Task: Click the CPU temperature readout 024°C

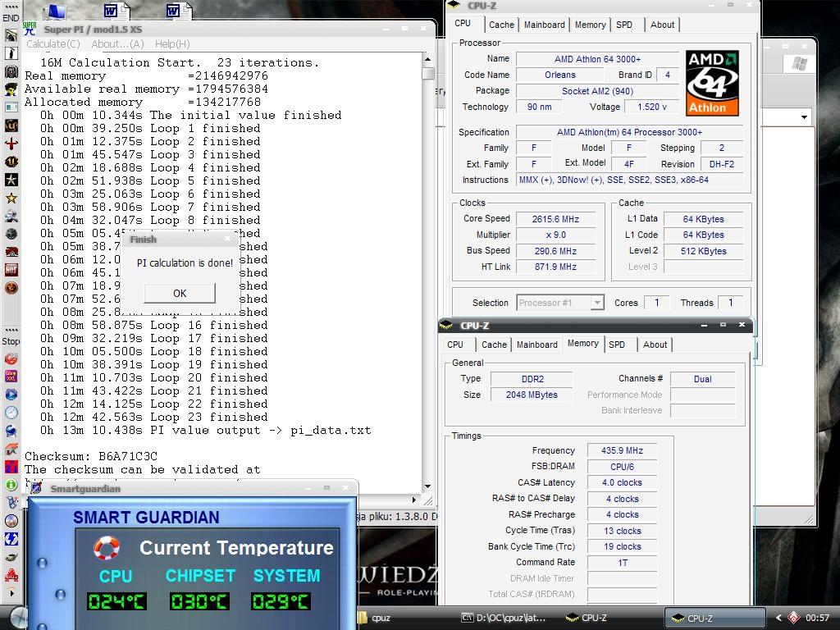Action: click(116, 601)
